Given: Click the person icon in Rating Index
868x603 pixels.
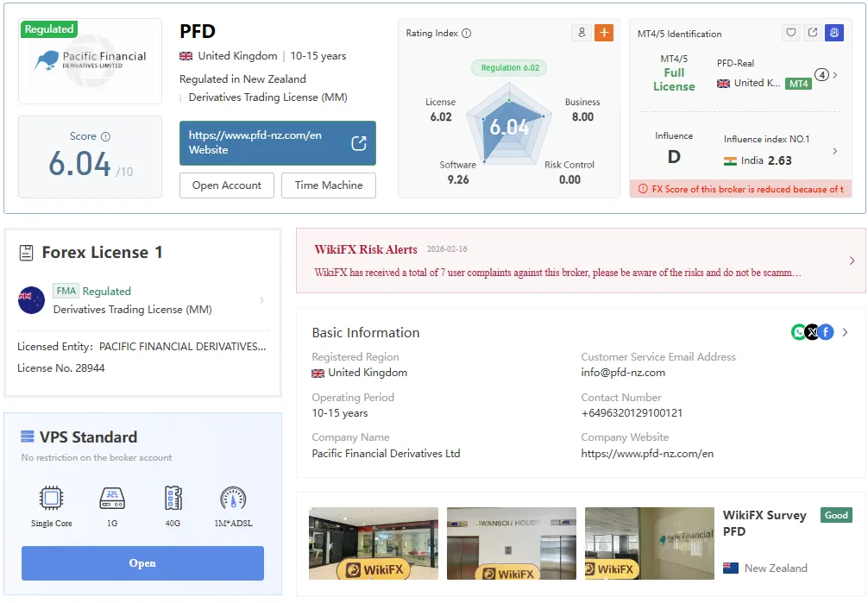Looking at the screenshot, I should (582, 33).
